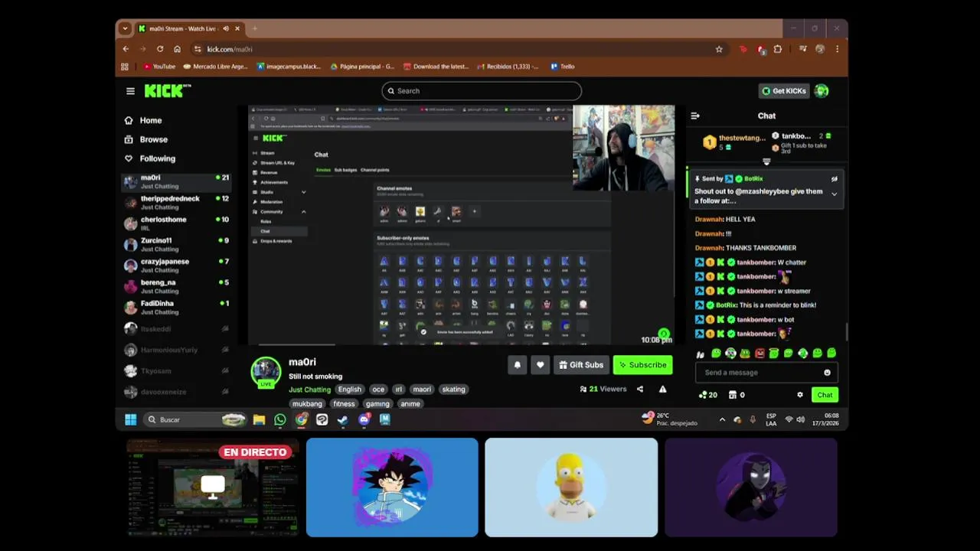
Task: Collapse the gift leaderboard handle
Action: (766, 161)
